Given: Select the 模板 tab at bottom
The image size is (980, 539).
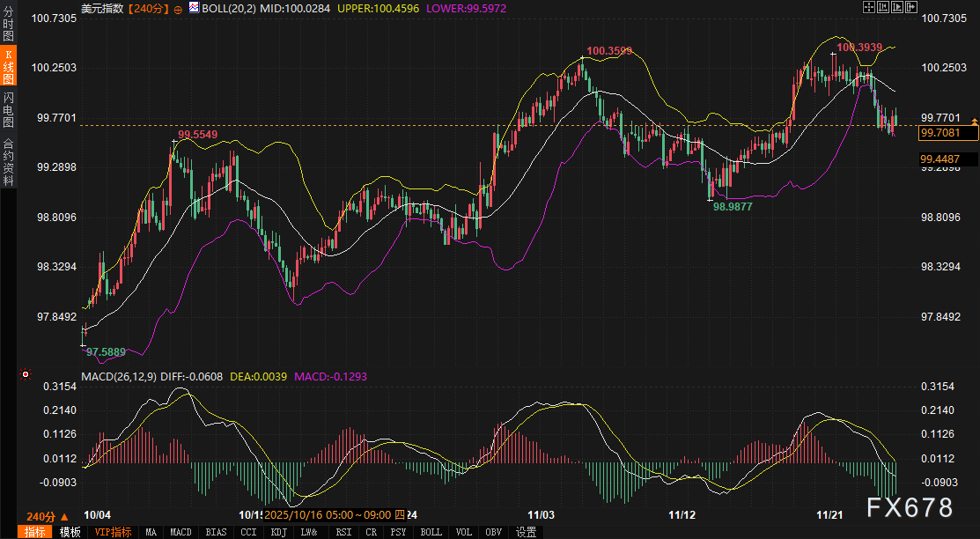Looking at the screenshot, I should [x=70, y=532].
